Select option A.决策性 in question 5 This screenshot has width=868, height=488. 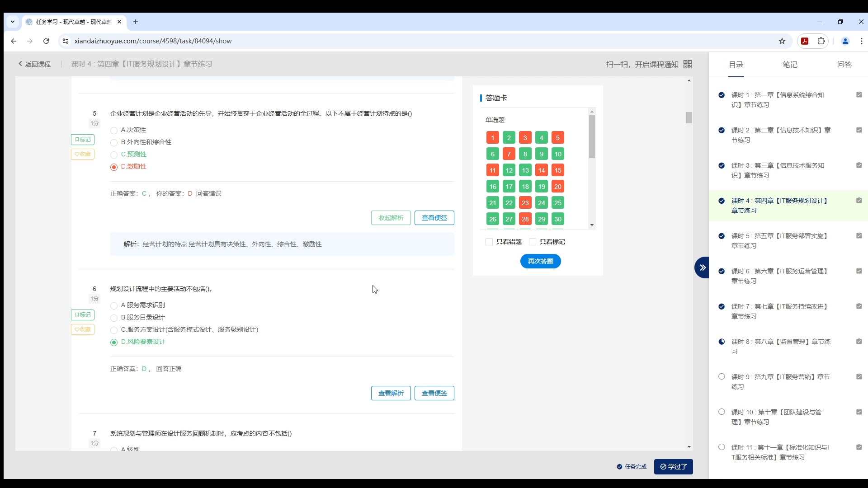click(x=114, y=131)
